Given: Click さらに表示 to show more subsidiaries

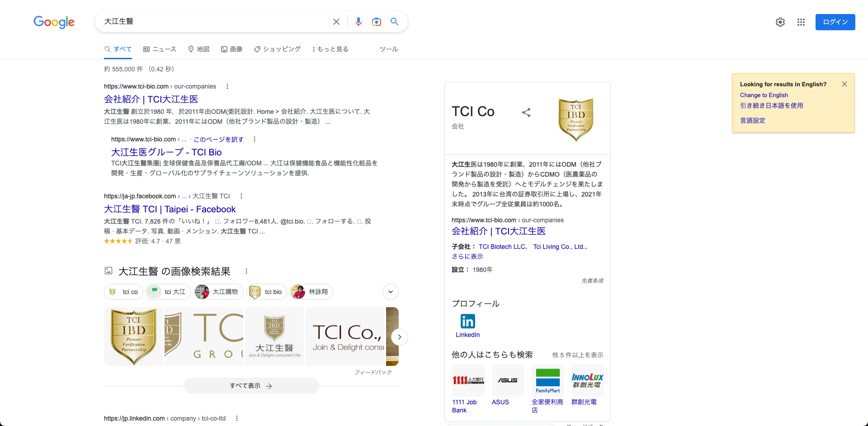Looking at the screenshot, I should point(467,257).
